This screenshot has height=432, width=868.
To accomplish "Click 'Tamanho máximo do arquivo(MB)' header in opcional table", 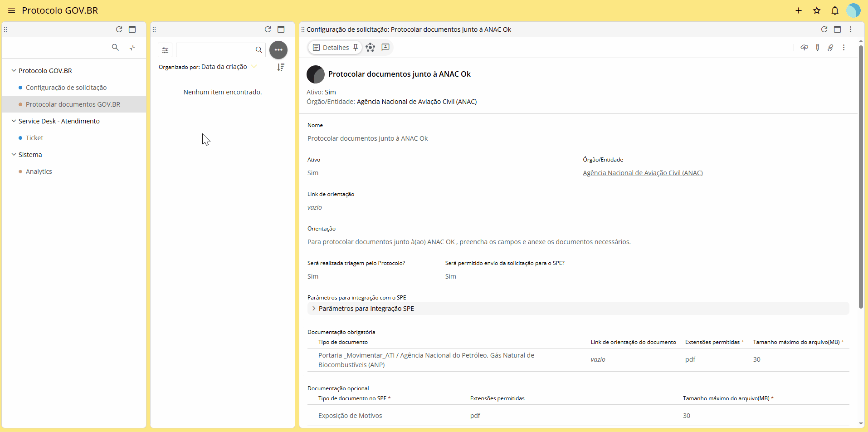I will [x=728, y=398].
